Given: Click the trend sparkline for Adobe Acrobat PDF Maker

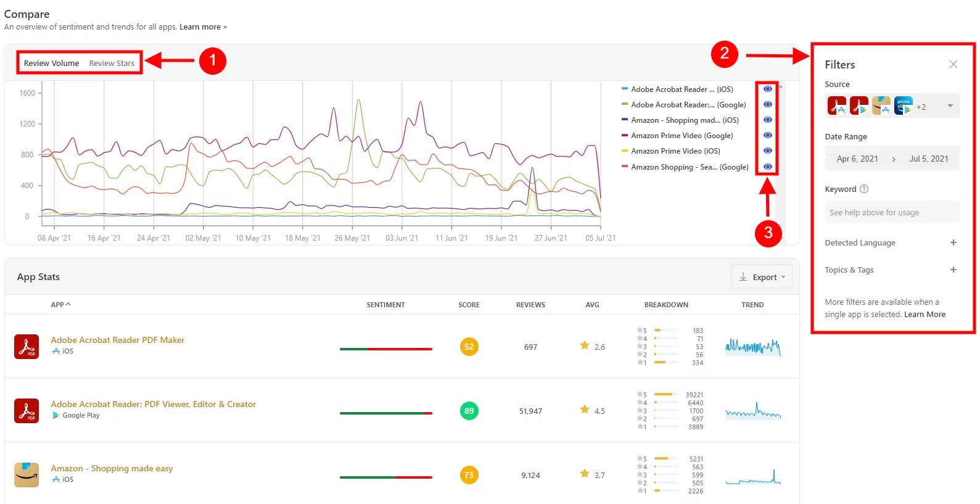Looking at the screenshot, I should click(752, 347).
